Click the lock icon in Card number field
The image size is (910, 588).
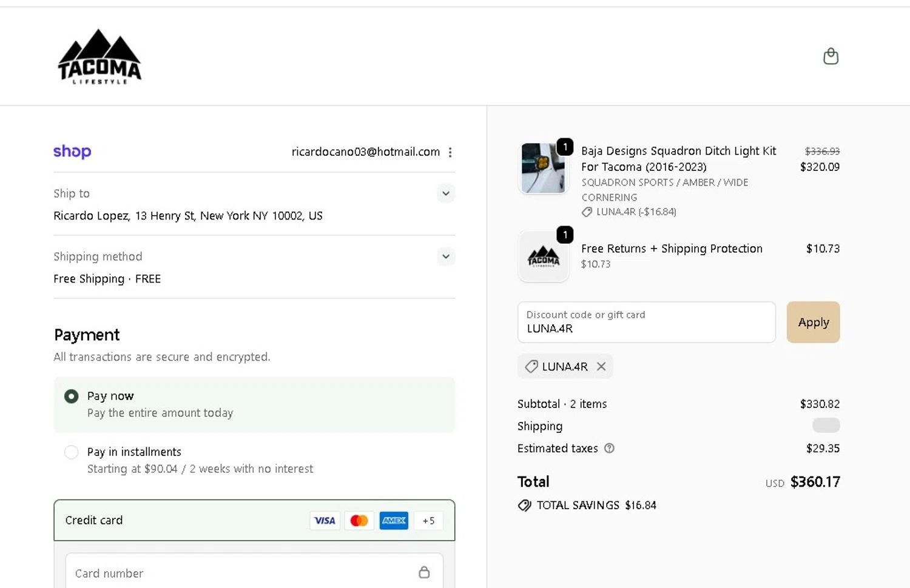[x=424, y=572]
